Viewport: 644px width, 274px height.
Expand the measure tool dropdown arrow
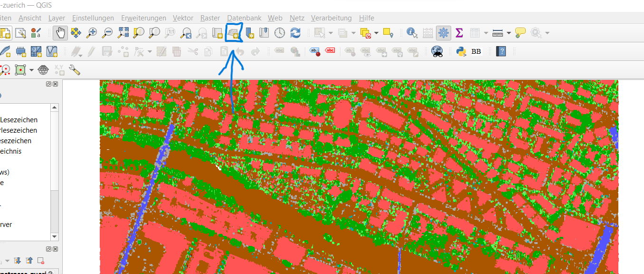(x=509, y=33)
